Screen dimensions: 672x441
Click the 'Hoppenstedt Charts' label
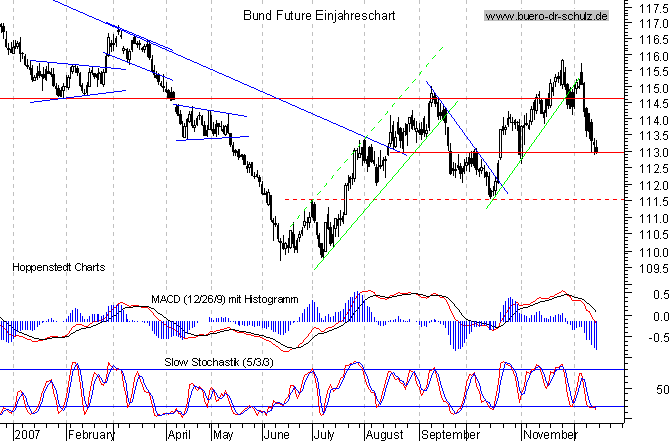(58, 267)
